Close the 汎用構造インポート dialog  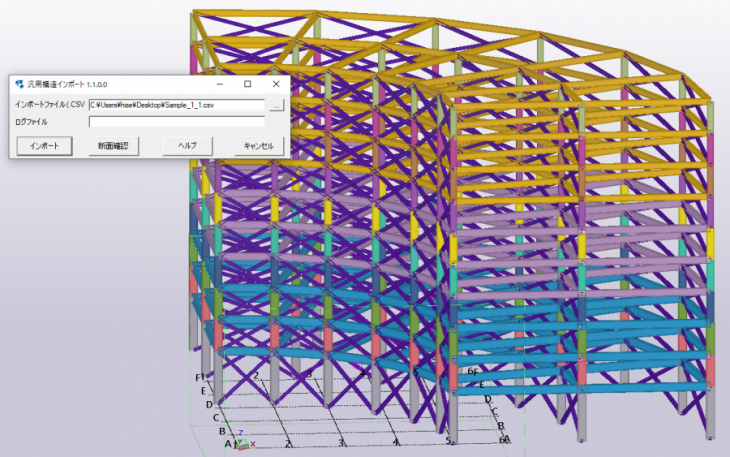point(275,84)
